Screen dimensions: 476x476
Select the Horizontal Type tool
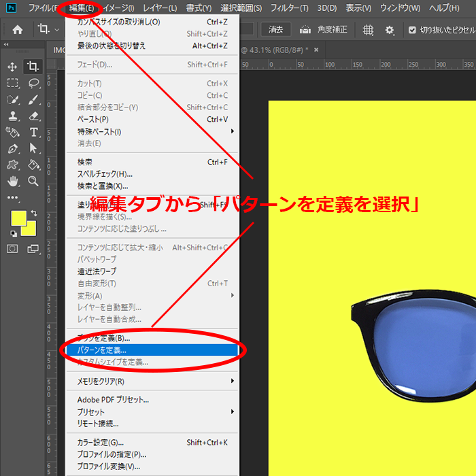(x=33, y=132)
